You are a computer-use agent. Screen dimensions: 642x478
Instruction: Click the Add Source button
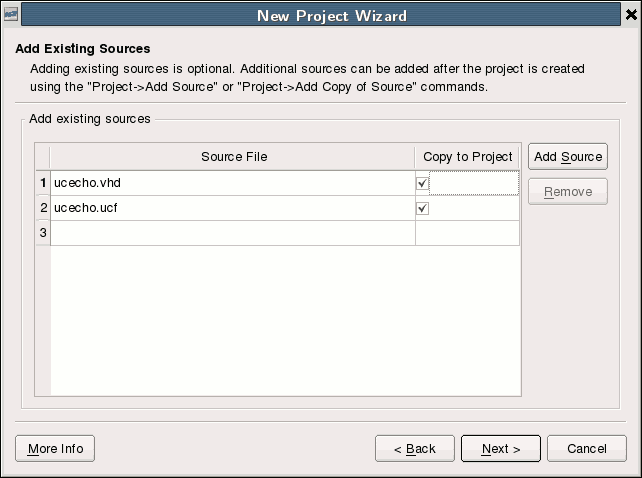click(568, 156)
